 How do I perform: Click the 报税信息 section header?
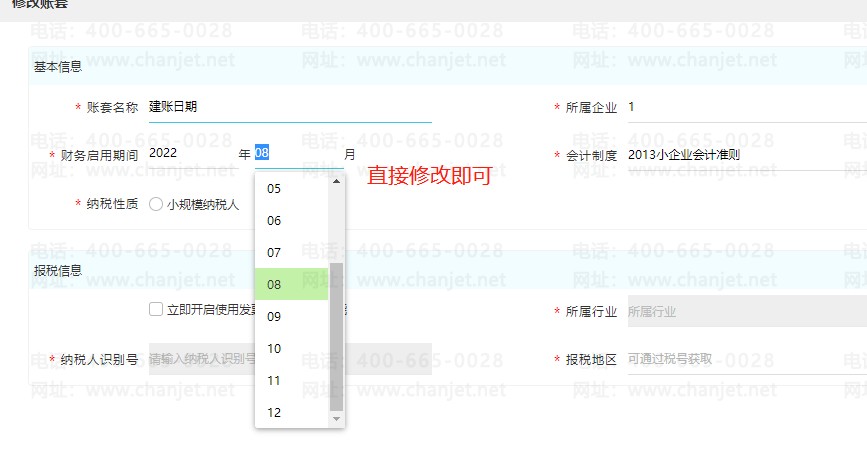click(x=58, y=271)
